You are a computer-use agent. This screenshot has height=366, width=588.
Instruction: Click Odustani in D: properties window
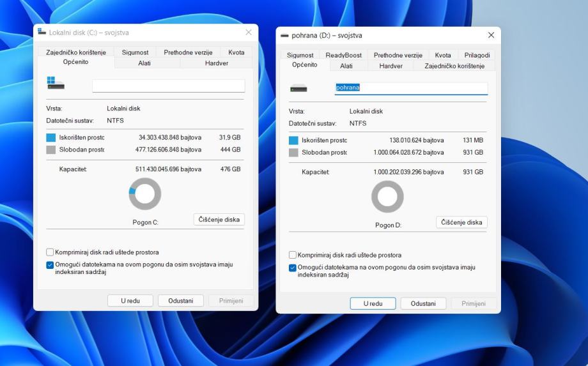[x=423, y=303]
